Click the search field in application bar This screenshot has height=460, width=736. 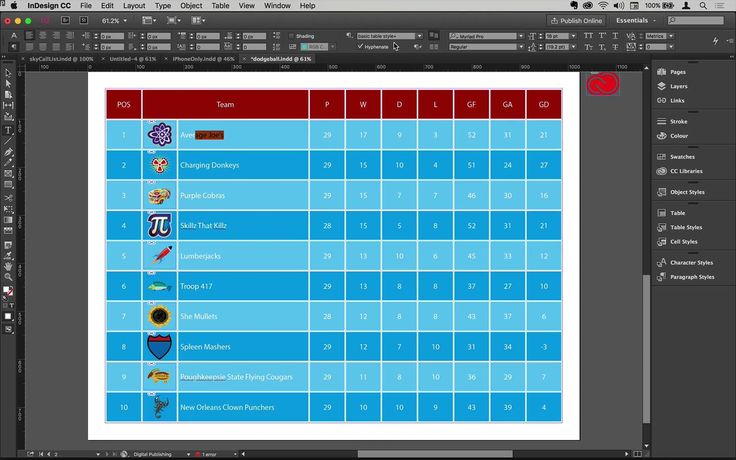(696, 21)
